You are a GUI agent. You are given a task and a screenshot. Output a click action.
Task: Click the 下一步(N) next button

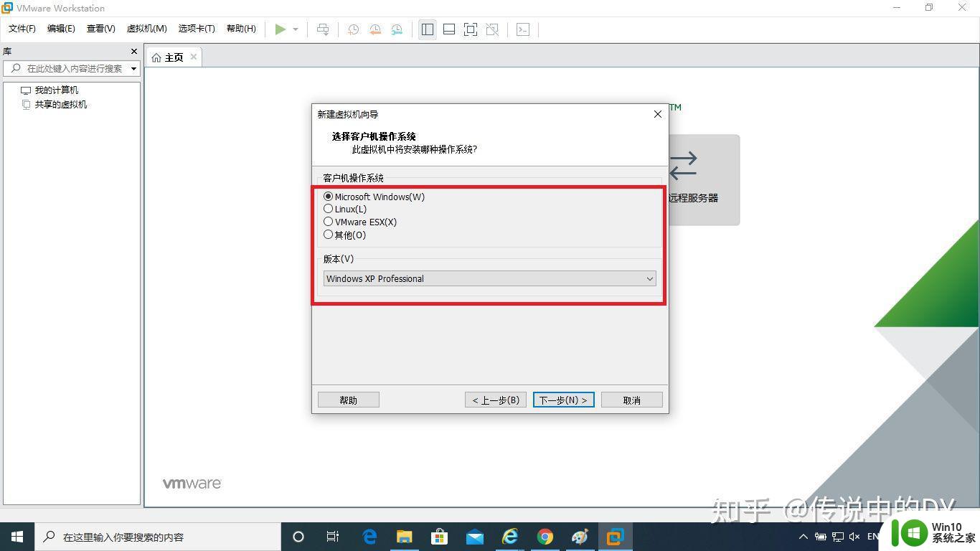click(x=564, y=400)
